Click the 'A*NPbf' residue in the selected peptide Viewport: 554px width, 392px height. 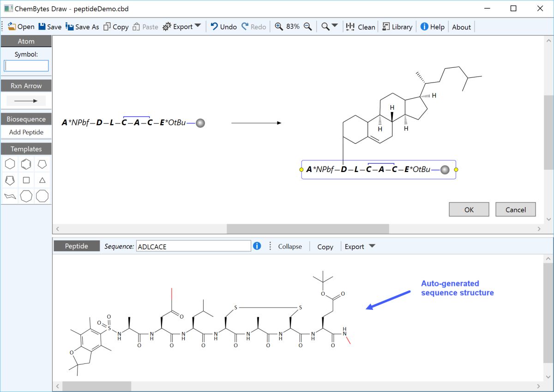(x=320, y=169)
